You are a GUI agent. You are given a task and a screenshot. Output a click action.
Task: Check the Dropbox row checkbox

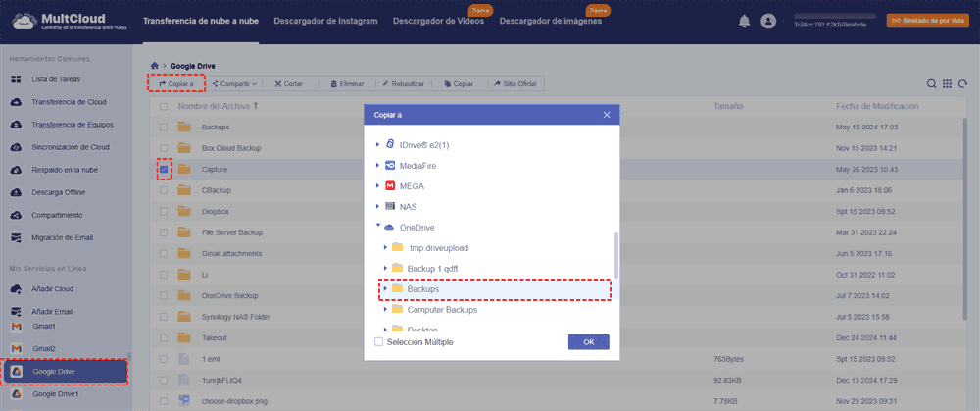coord(164,212)
